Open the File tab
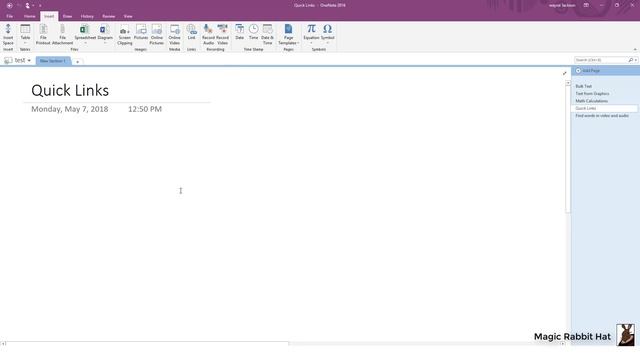Image resolution: width=640 pixels, height=360 pixels. tap(9, 16)
